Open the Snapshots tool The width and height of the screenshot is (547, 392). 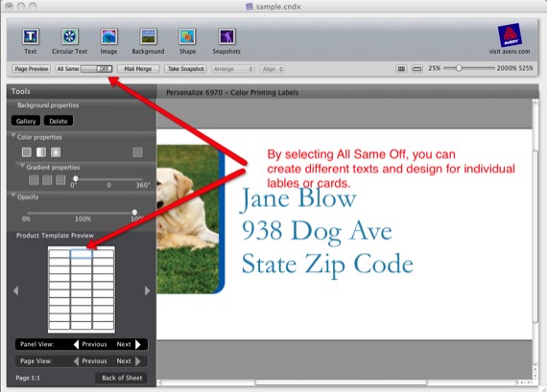(x=226, y=36)
